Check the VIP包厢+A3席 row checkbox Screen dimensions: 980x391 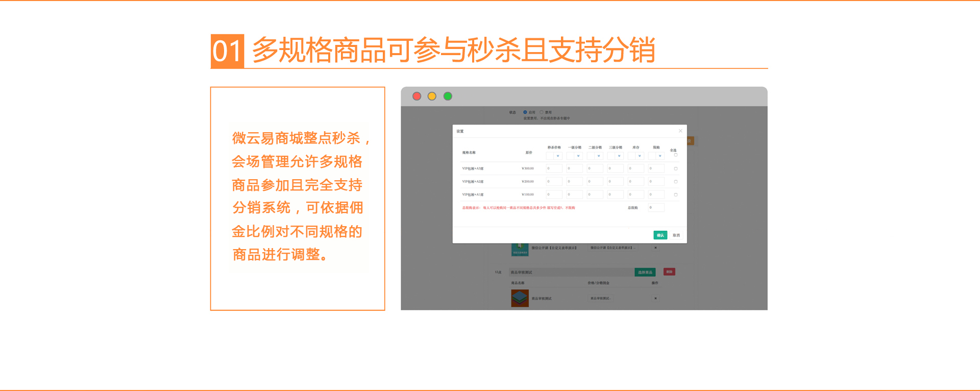click(675, 168)
